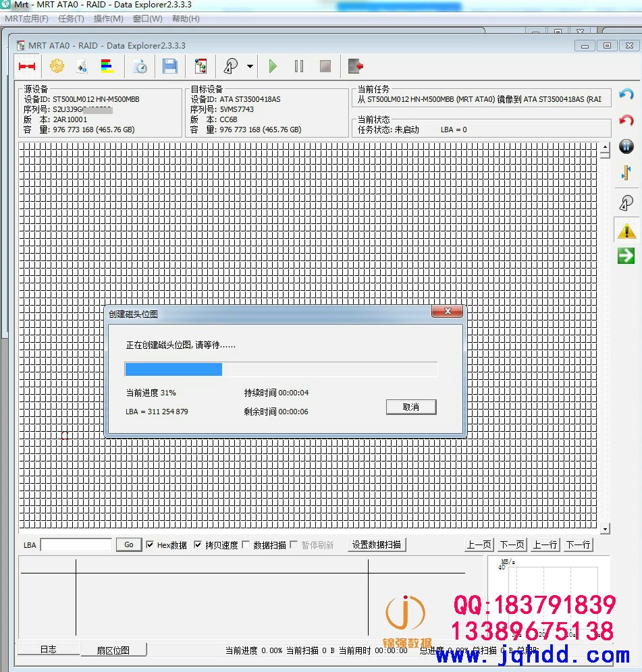Close the 创建磁头位图 dialog
Screen dimensions: 642x672
[448, 311]
